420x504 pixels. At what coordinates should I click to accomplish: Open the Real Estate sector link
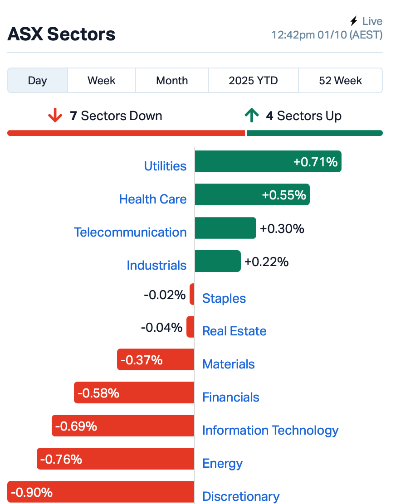click(234, 331)
